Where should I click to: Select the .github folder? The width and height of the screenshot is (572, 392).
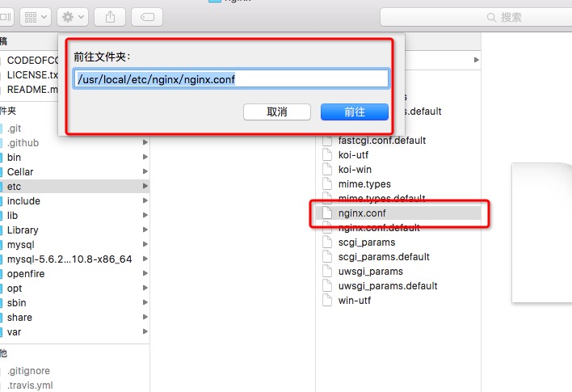pyautogui.click(x=23, y=143)
